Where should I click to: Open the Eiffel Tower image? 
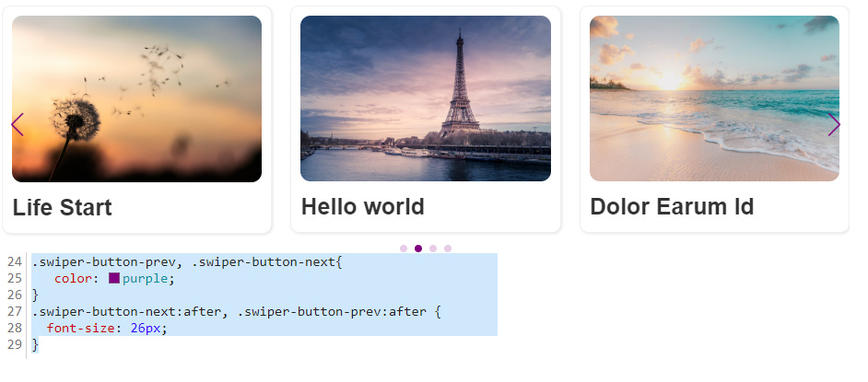426,98
